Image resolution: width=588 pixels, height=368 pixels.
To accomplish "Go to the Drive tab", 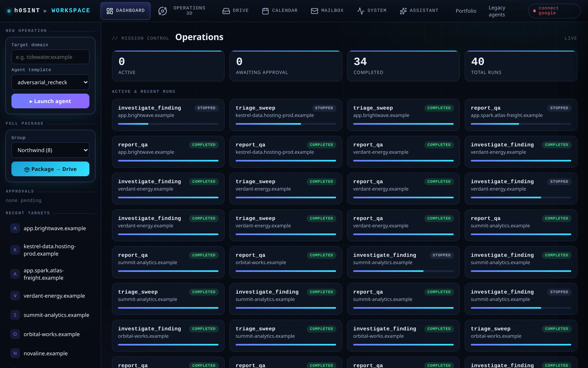I will 235,11.
